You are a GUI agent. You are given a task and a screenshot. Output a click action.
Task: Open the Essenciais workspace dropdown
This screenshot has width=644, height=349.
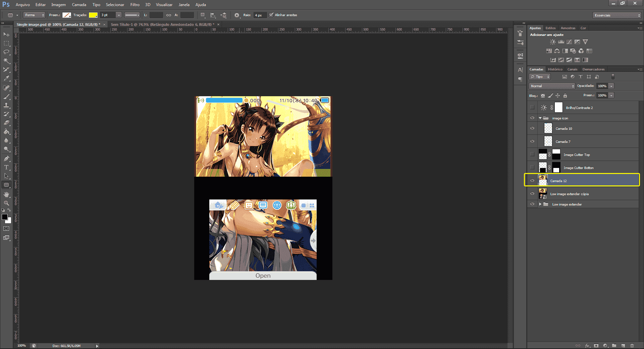pyautogui.click(x=617, y=15)
